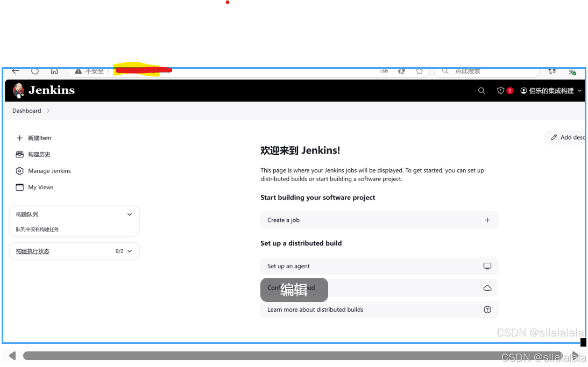Open the translate page icon in address bar
Screen dimensions: 588x367
pos(384,71)
